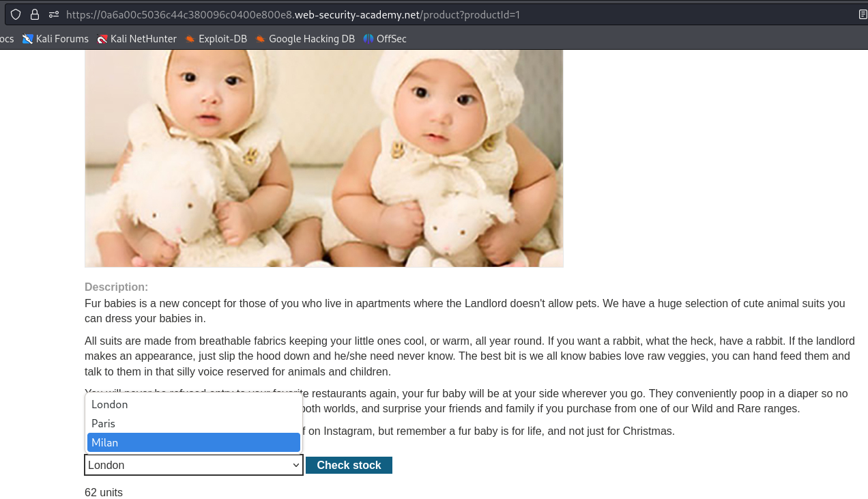The height and width of the screenshot is (499, 868).
Task: Click the Exploit-DB bookmark icon
Action: (190, 39)
